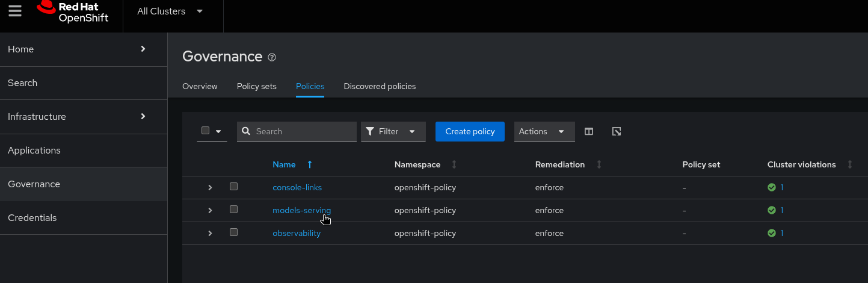This screenshot has height=283, width=868.
Task: Open the Filter dropdown
Action: point(393,131)
